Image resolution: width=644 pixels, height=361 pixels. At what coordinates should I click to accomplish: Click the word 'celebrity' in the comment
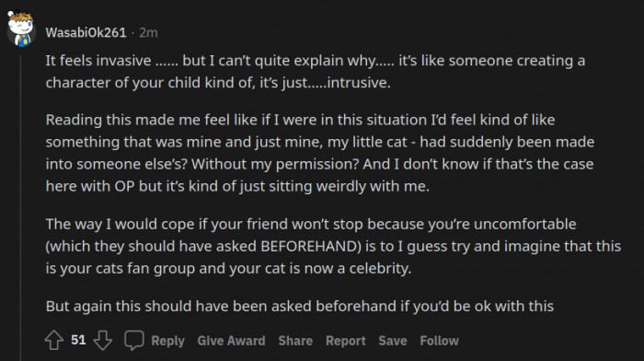pos(380,269)
